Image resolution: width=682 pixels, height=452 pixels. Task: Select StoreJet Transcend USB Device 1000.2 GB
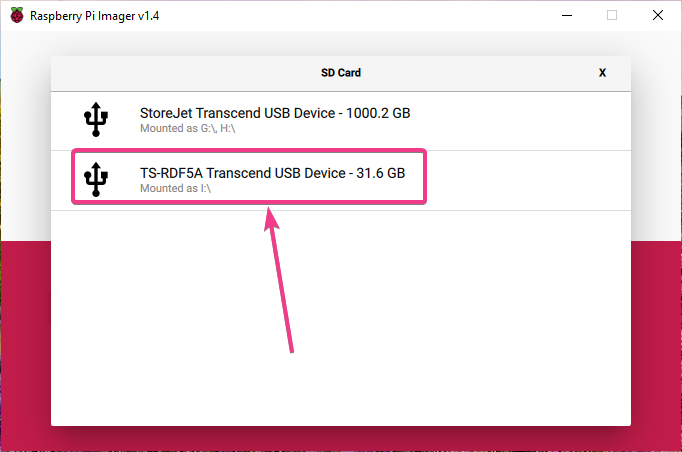pyautogui.click(x=275, y=113)
